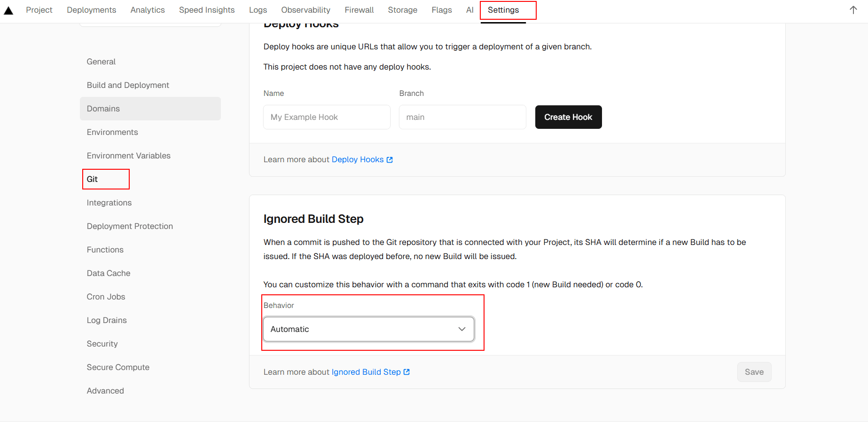The image size is (868, 426).
Task: Select Domains in the settings sidebar
Action: coord(103,109)
